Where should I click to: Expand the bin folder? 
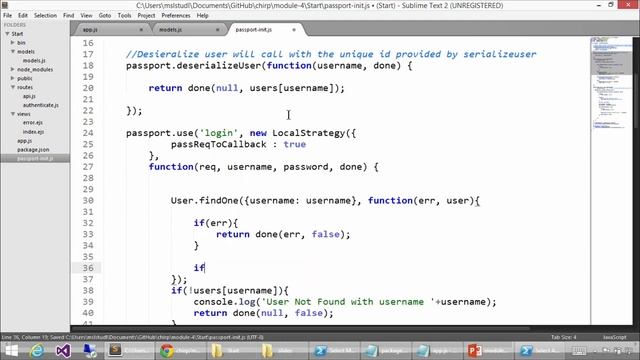coord(13,42)
